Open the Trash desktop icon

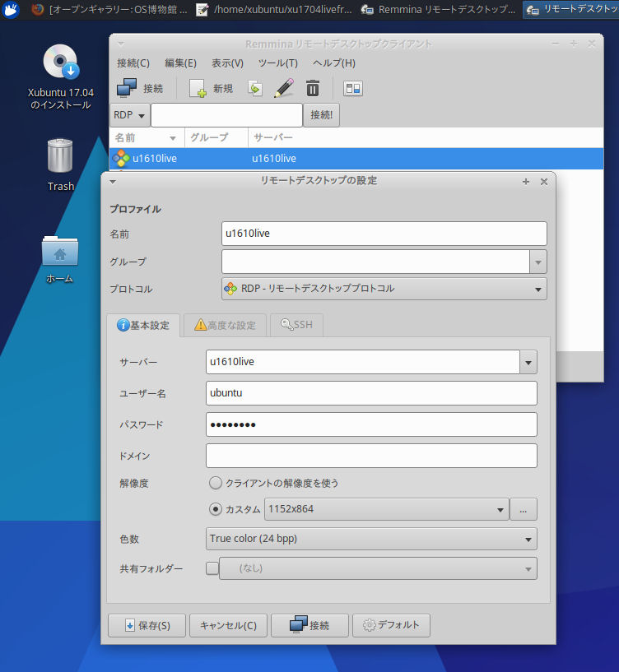[x=60, y=165]
